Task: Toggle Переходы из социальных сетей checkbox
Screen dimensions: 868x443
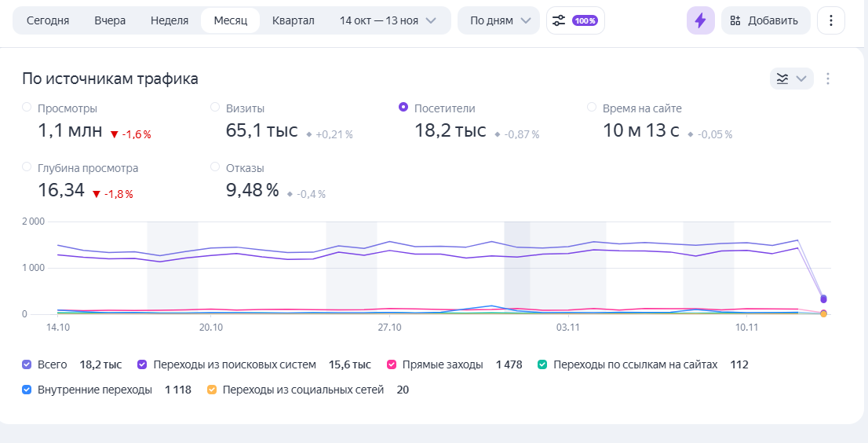Action: tap(212, 390)
